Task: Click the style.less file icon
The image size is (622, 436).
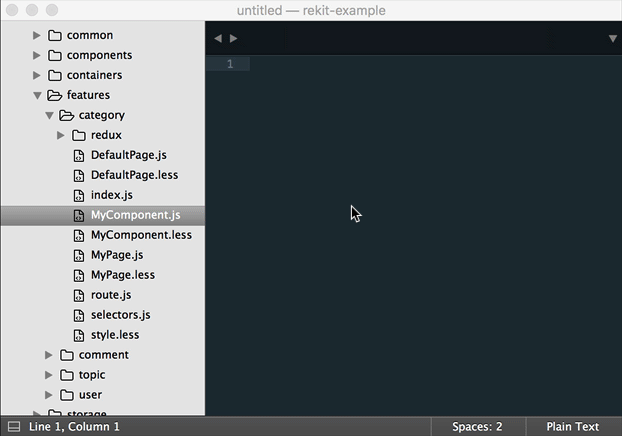Action: (x=79, y=335)
